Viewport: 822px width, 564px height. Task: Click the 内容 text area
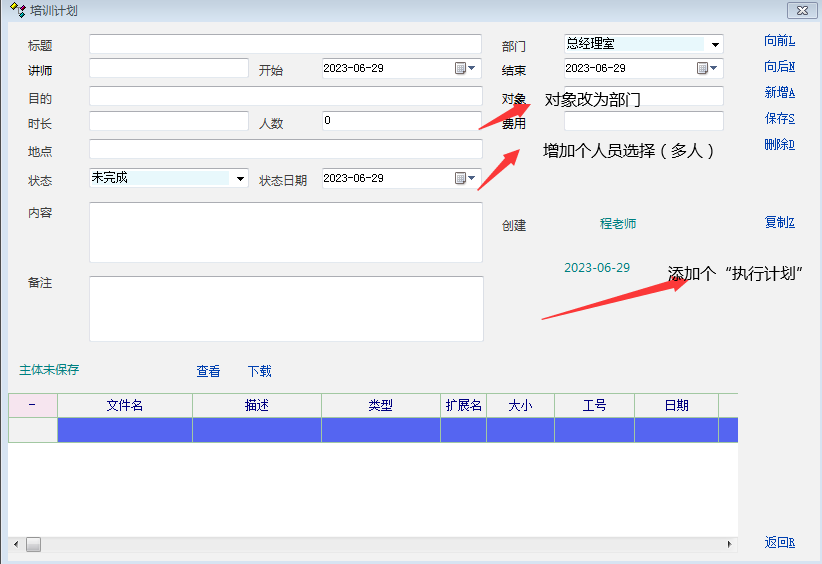click(x=285, y=232)
